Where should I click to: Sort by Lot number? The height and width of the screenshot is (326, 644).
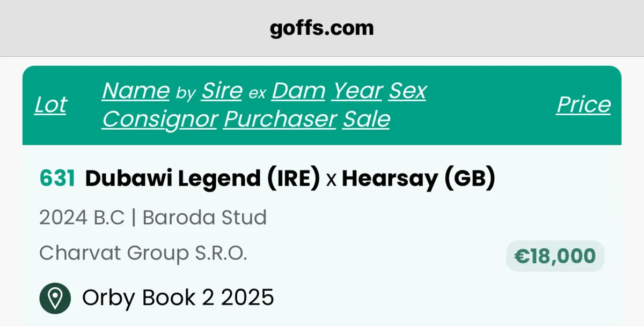point(51,105)
